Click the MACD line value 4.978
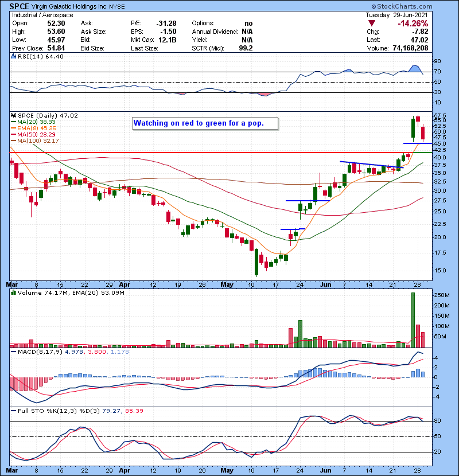 74,352
